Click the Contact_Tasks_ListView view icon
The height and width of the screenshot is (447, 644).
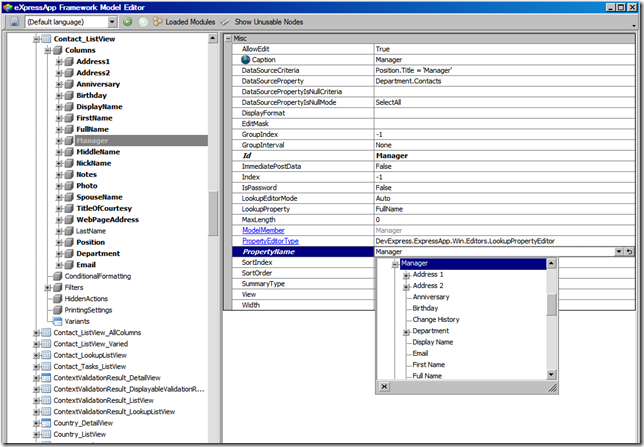coord(46,366)
